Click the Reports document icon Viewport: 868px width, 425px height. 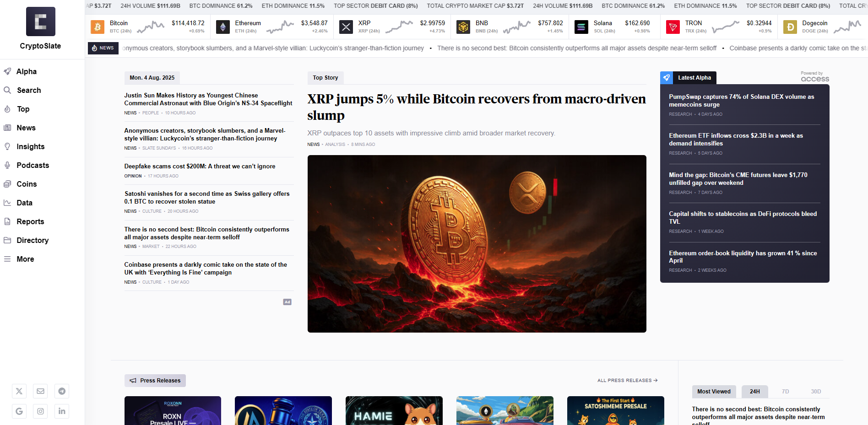[7, 221]
